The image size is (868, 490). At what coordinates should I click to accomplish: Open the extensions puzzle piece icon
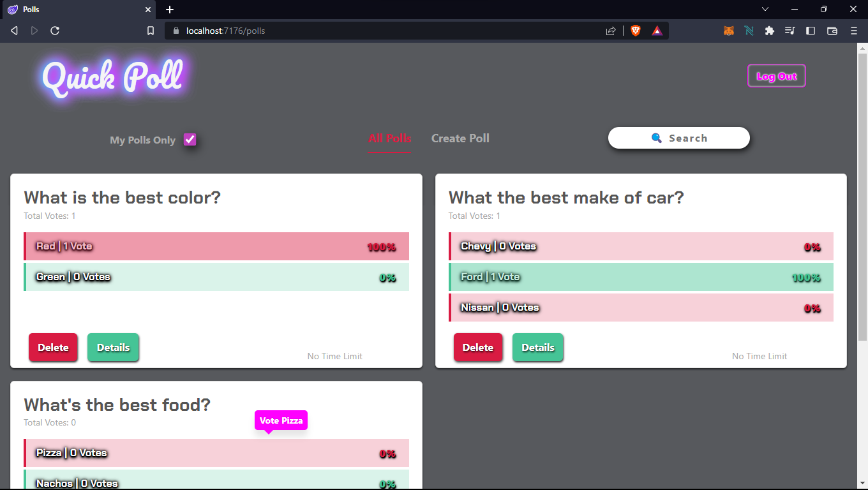(770, 31)
